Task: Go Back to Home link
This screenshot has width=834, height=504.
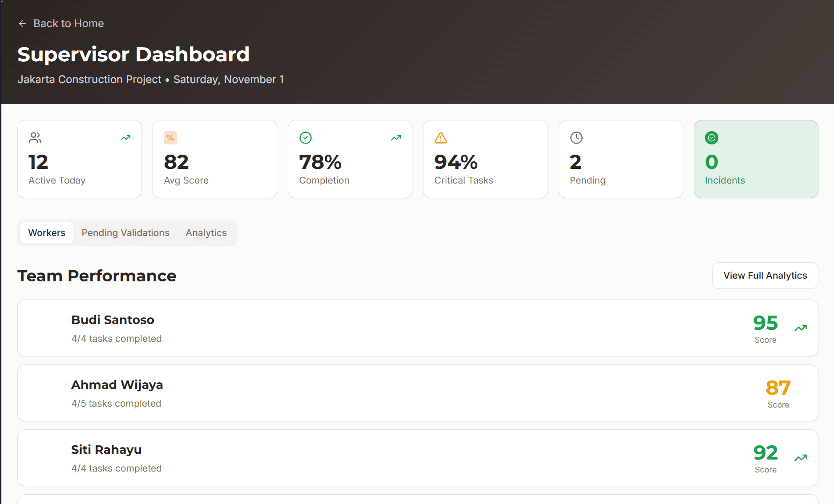Action: click(x=68, y=24)
